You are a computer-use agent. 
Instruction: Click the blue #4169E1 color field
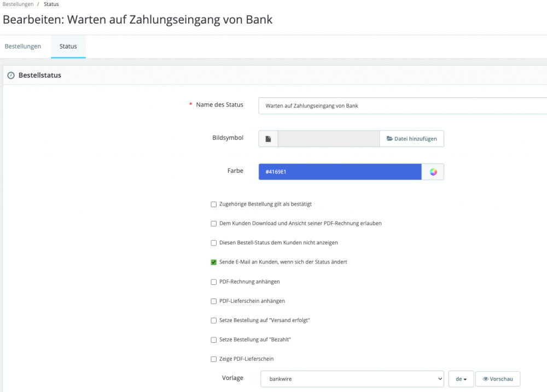339,171
